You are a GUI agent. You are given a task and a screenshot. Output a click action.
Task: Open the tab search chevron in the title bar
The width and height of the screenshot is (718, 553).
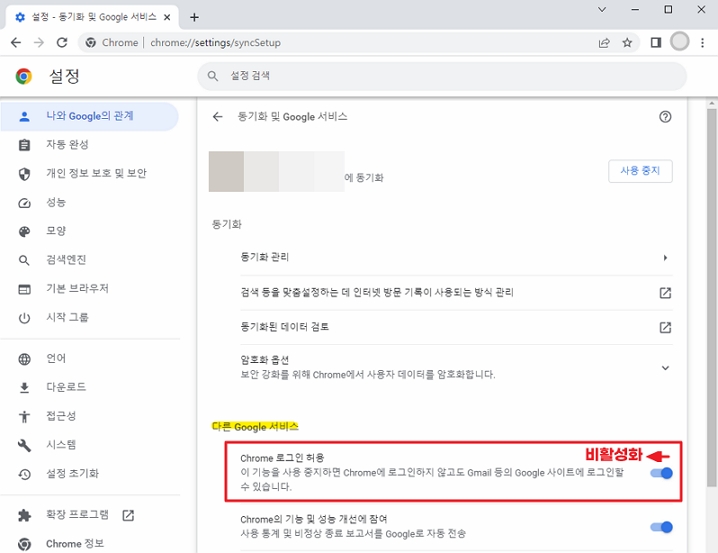point(602,9)
